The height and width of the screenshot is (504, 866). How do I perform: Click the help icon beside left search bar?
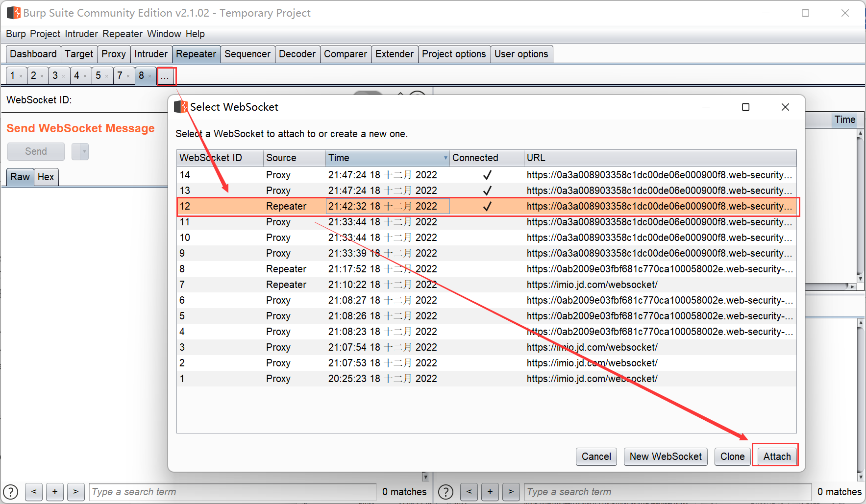[x=10, y=492]
